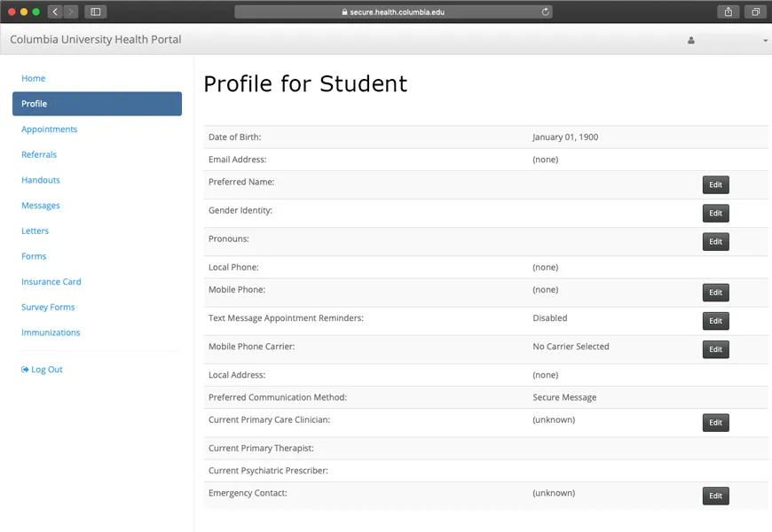Edit the Preferred Name field
The height and width of the screenshot is (532, 772).
715,185
